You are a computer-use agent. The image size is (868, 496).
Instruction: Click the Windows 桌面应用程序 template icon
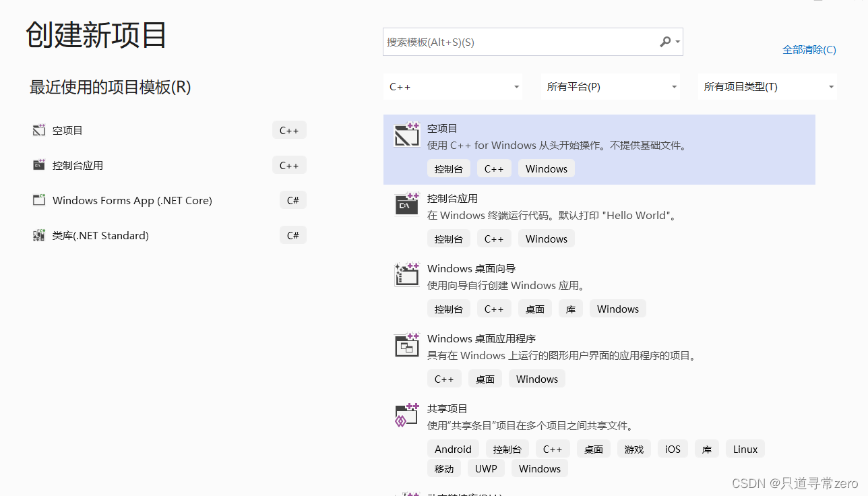point(407,344)
